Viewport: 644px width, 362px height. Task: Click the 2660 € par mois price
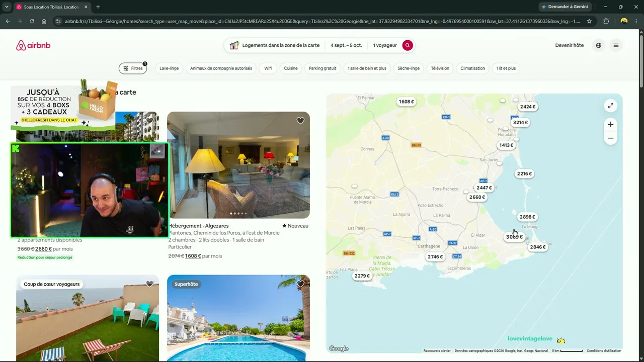[54, 249]
